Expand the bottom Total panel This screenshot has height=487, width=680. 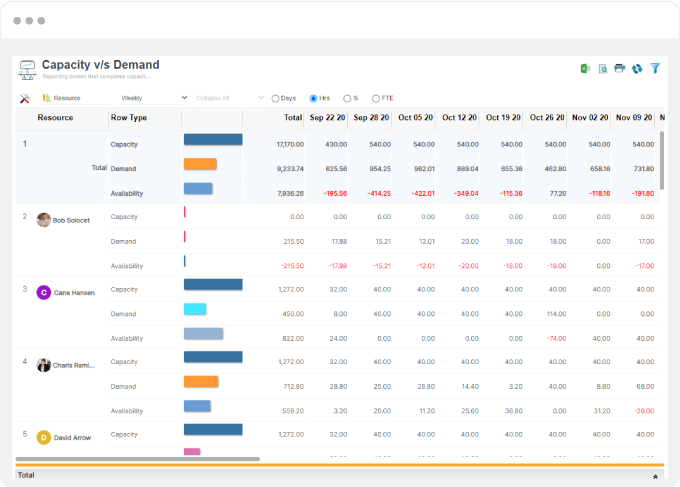tap(655, 477)
